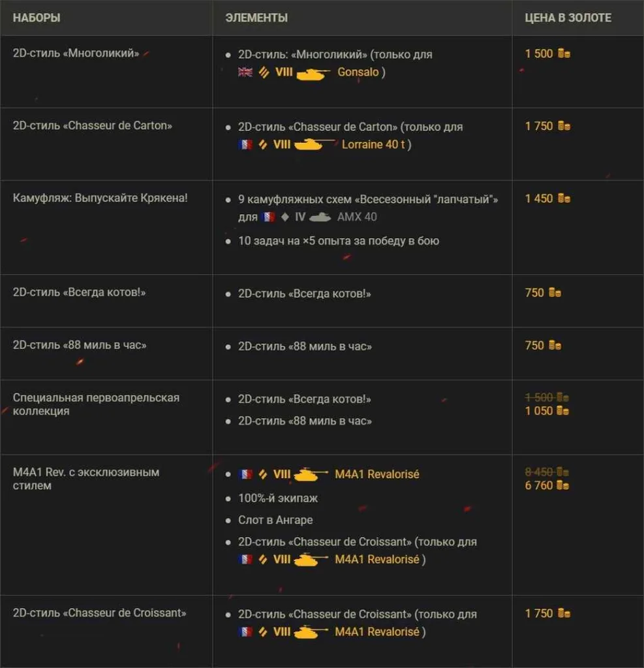Click the diamond tier icon before IV AMX 40

[x=285, y=217]
